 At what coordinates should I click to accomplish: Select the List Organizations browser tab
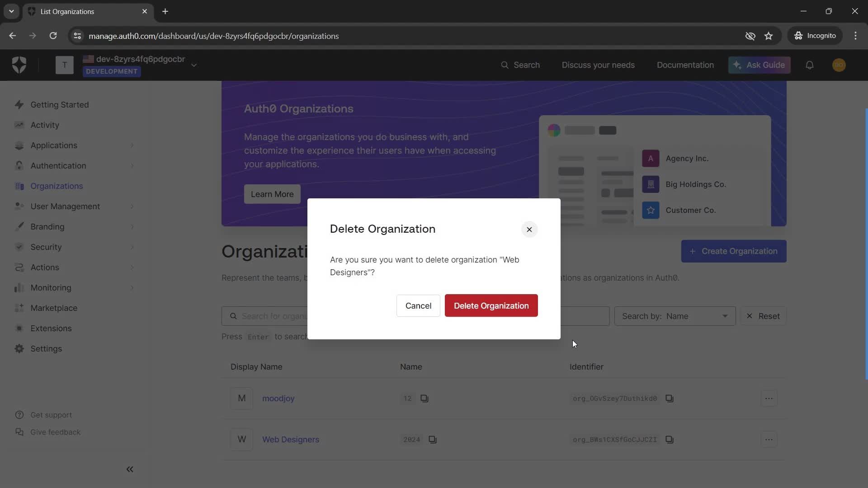tap(88, 11)
